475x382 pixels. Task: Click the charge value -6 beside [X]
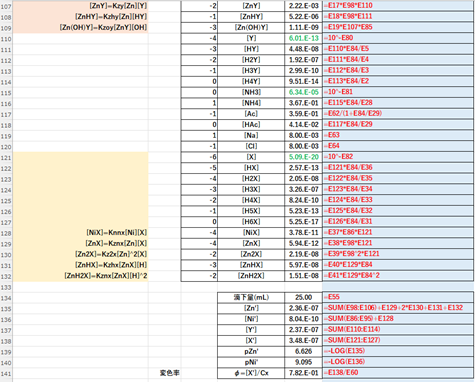click(x=199, y=157)
